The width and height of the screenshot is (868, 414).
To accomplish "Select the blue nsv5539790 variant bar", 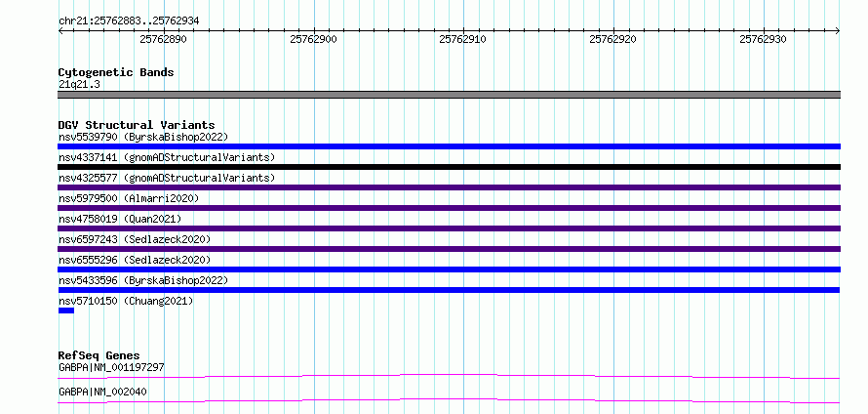I will [449, 146].
